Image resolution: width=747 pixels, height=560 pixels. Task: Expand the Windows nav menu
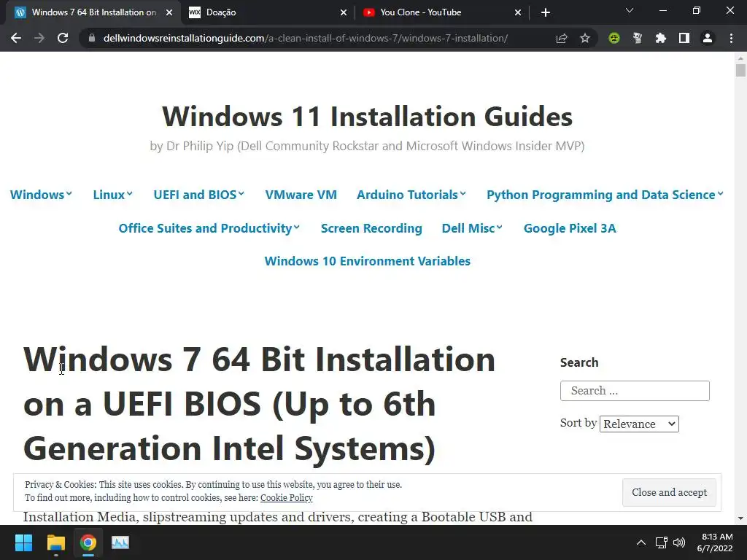(41, 195)
